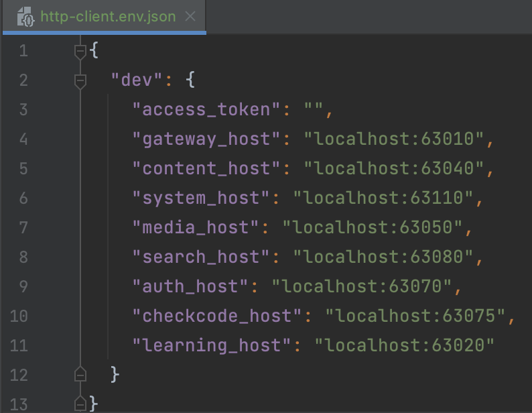Click the "localhost:63075" value
Image resolution: width=532 pixels, height=413 pixels.
tap(415, 316)
